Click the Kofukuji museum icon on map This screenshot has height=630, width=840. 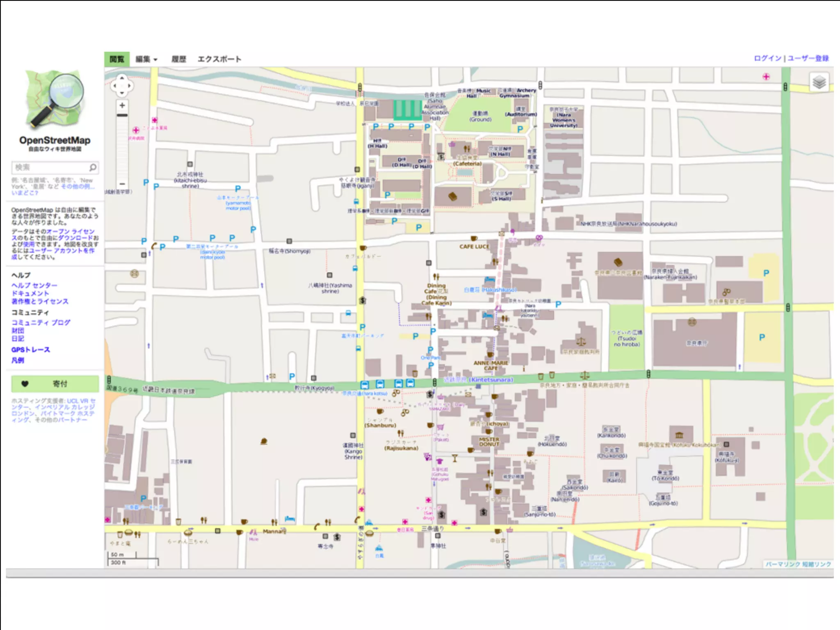coord(679,435)
